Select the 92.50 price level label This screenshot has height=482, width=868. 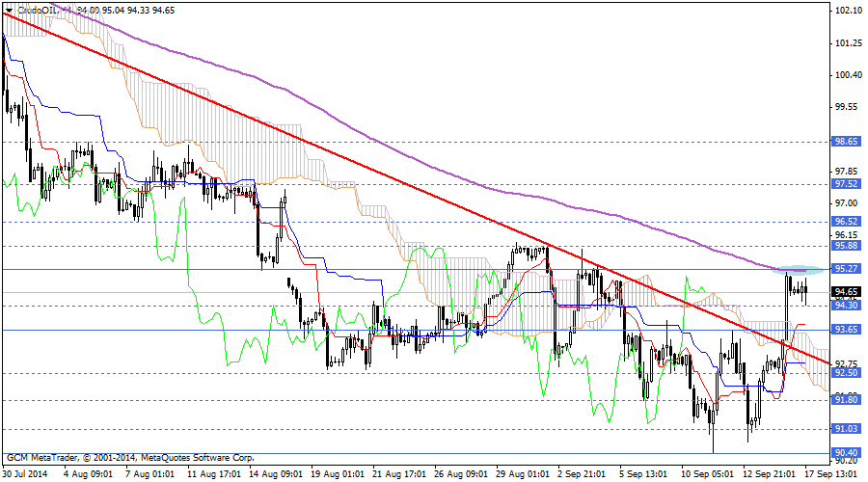coord(847,373)
